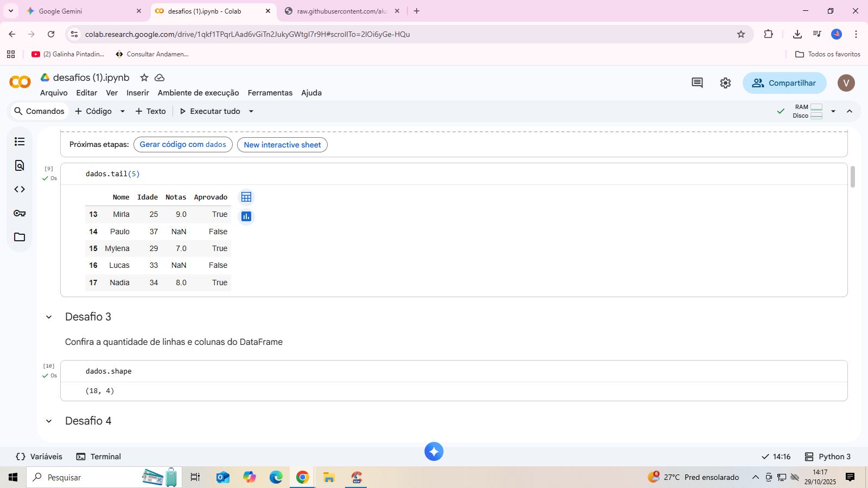Open code snippets sidebar icon
This screenshot has width=868, height=488.
pyautogui.click(x=20, y=189)
